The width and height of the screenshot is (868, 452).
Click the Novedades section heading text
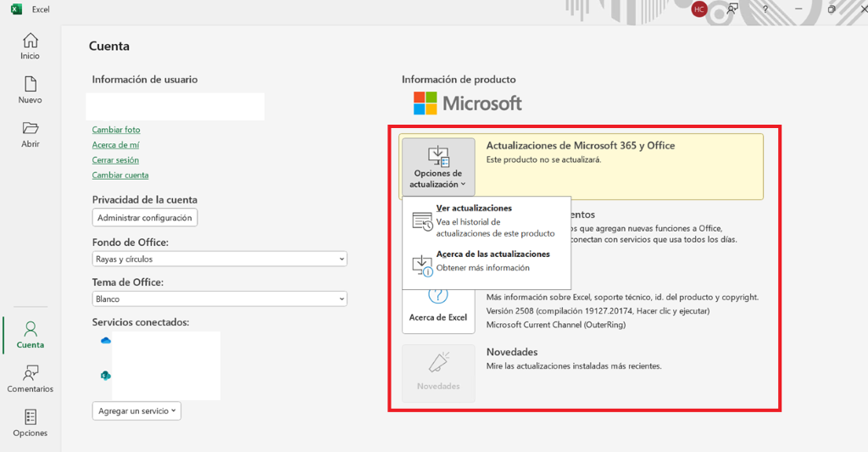coord(512,352)
